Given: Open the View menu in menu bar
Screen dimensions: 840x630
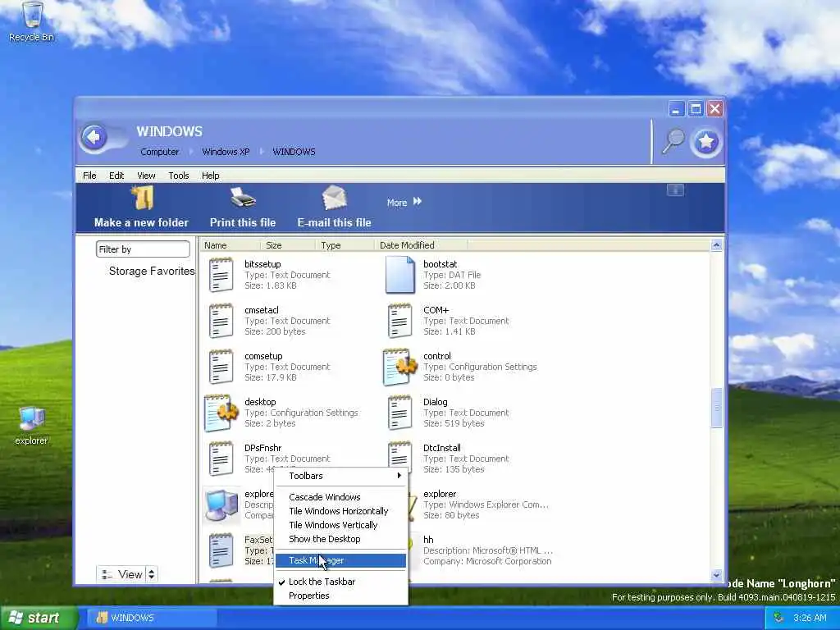Looking at the screenshot, I should click(146, 176).
